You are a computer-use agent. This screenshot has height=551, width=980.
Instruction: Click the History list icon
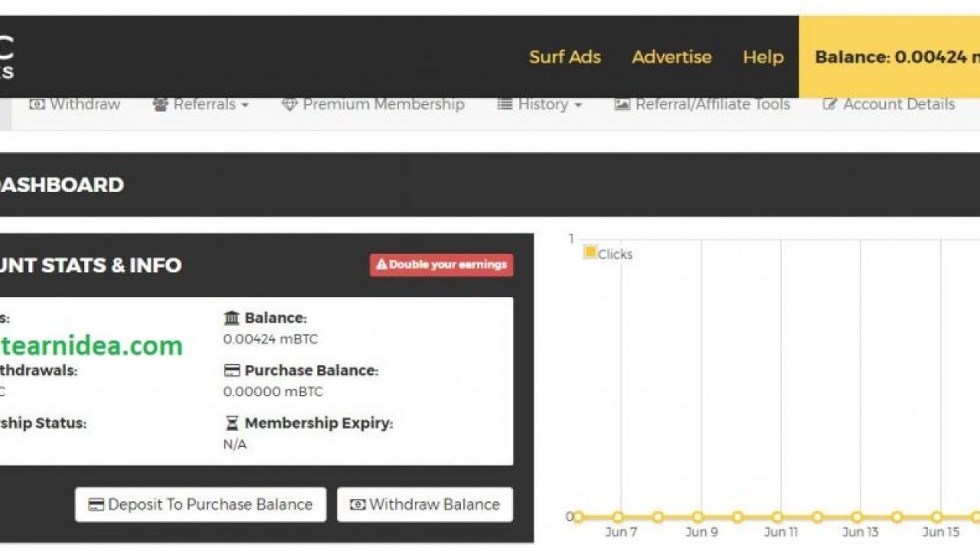coord(505,105)
